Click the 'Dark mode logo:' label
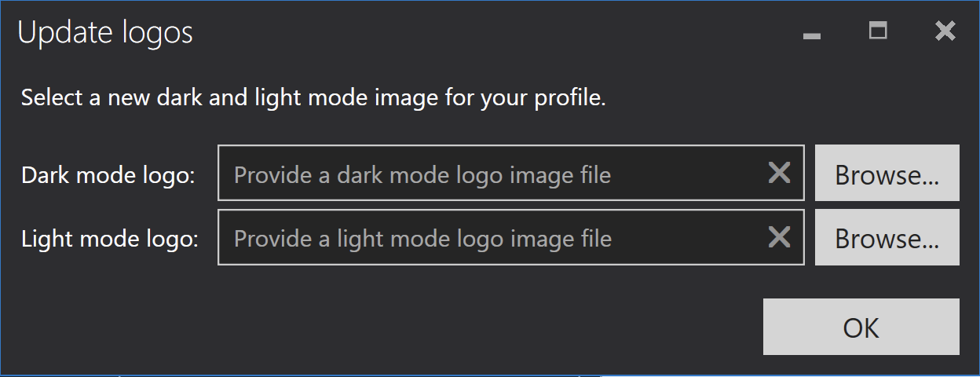980x377 pixels. point(108,175)
